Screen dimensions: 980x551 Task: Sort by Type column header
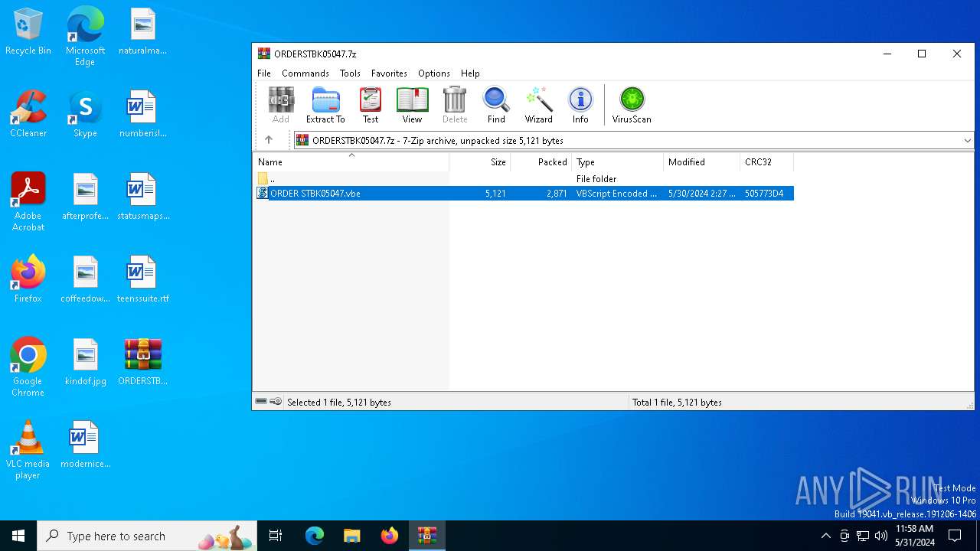point(618,162)
